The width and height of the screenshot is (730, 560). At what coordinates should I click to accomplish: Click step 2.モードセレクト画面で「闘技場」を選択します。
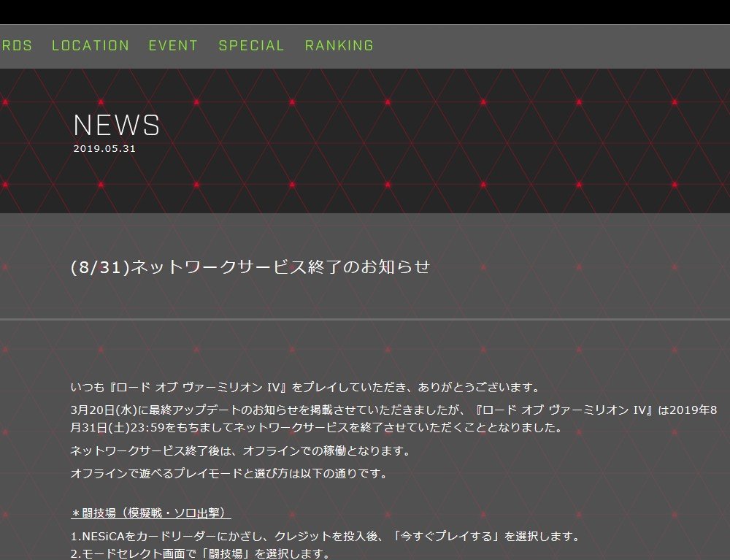coord(200,553)
